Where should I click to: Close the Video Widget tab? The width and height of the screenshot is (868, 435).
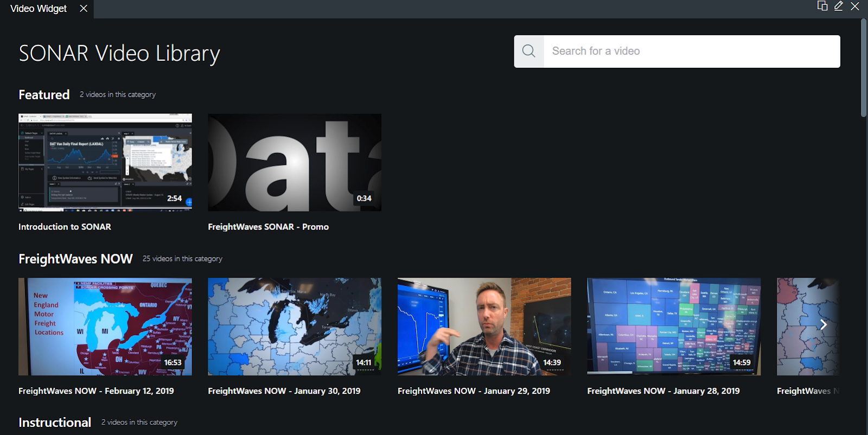click(84, 8)
